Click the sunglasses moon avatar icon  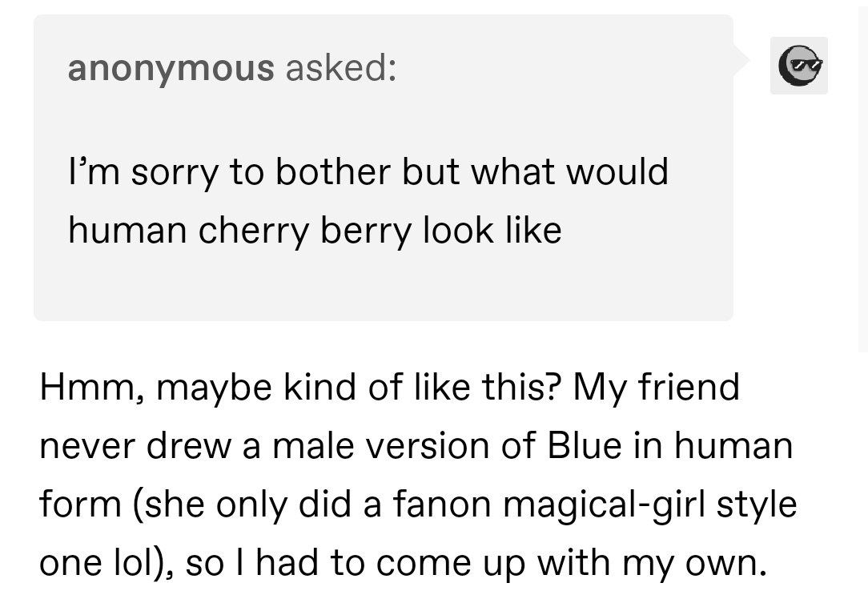pyautogui.click(x=798, y=66)
